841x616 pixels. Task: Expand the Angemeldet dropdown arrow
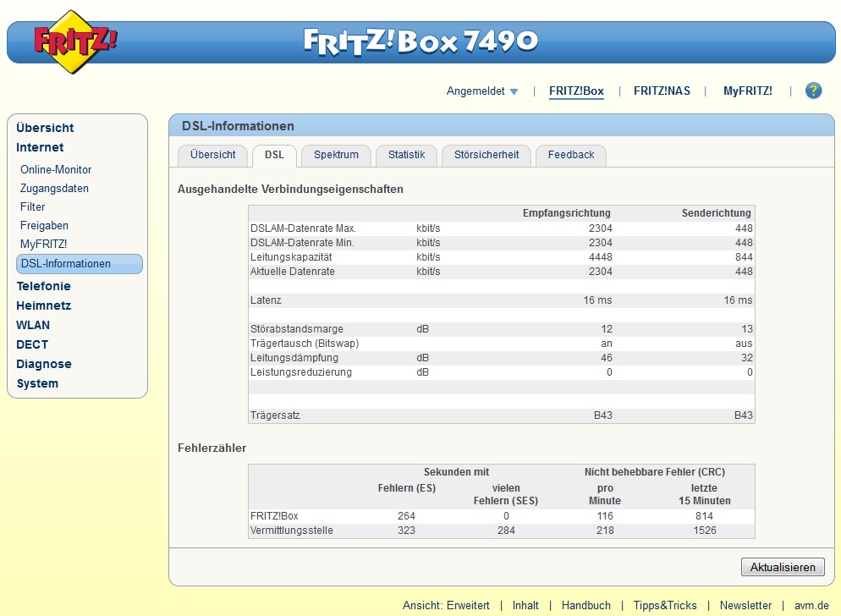coord(514,91)
